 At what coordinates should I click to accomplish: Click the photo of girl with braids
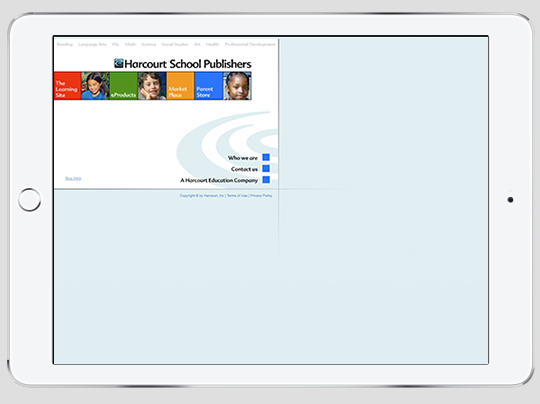pyautogui.click(x=237, y=86)
